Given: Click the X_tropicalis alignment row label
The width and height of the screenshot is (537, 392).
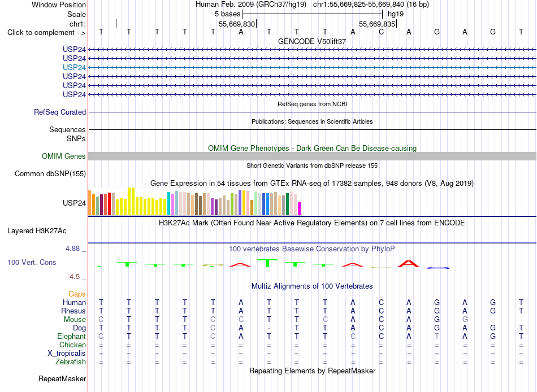Looking at the screenshot, I should point(67,354).
